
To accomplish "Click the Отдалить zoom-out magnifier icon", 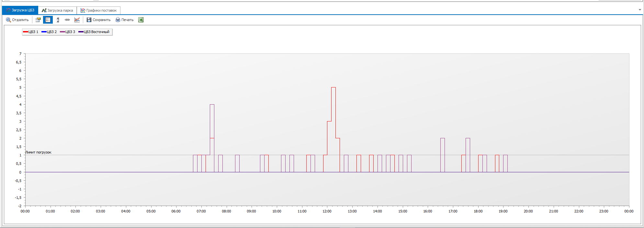I will [x=8, y=20].
